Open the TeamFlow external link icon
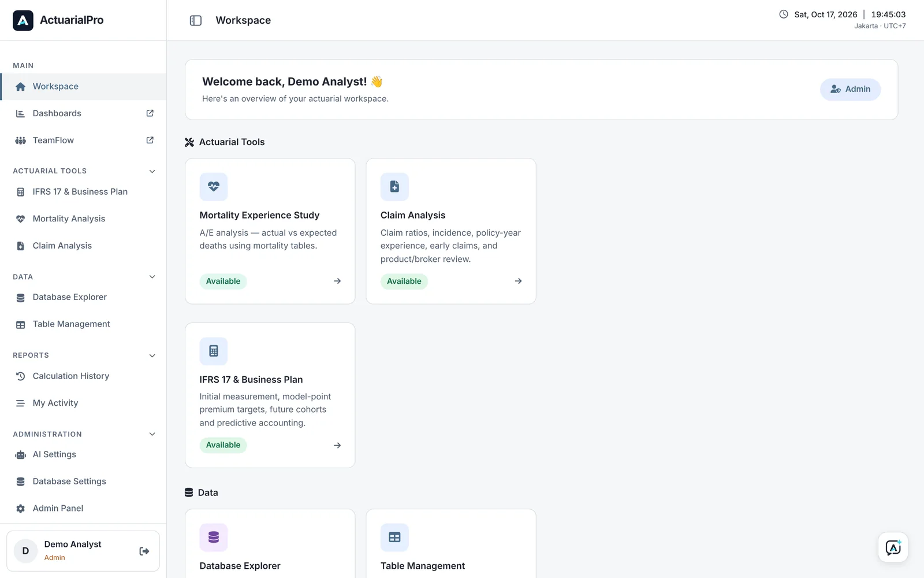924x578 pixels. click(x=150, y=140)
